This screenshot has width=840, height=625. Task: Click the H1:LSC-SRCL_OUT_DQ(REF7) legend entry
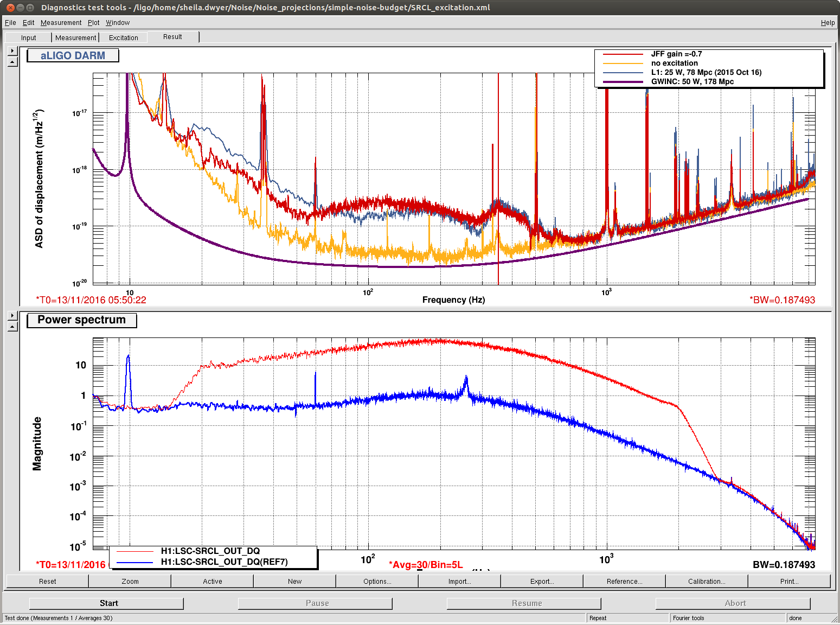point(224,562)
